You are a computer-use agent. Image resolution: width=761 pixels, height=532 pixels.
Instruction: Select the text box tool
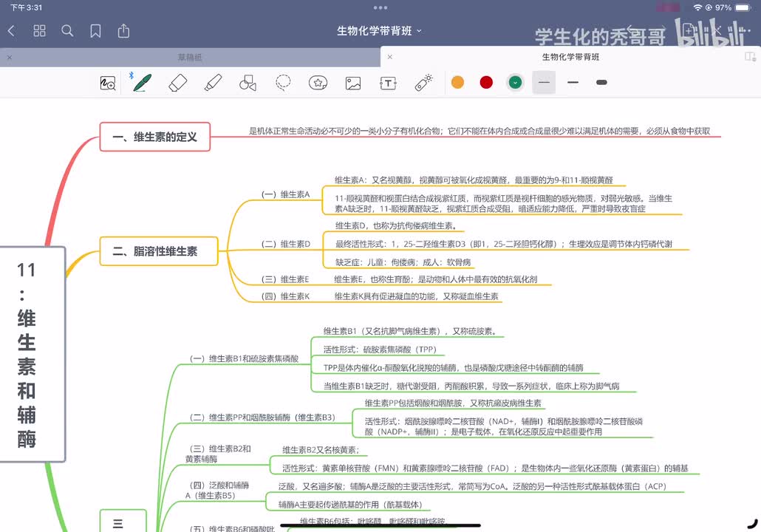click(x=388, y=83)
